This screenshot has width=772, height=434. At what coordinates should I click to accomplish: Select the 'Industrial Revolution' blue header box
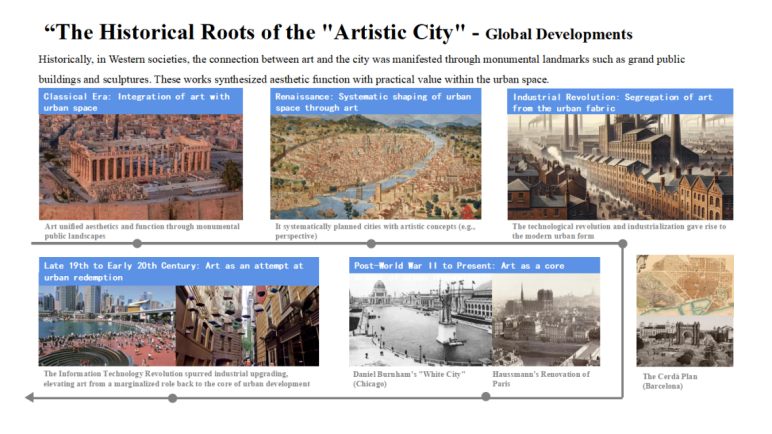coord(620,101)
